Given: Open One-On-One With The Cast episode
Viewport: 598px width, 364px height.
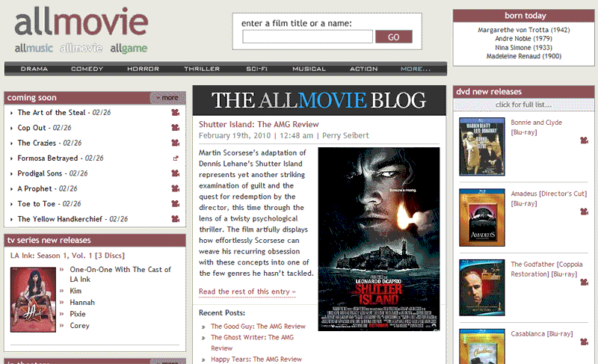Looking at the screenshot, I should pyautogui.click(x=120, y=274).
